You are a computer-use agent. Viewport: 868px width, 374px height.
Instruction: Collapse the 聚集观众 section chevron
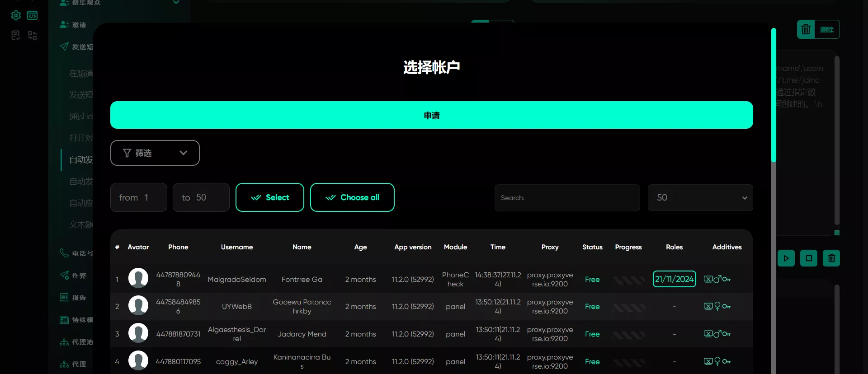(x=176, y=2)
